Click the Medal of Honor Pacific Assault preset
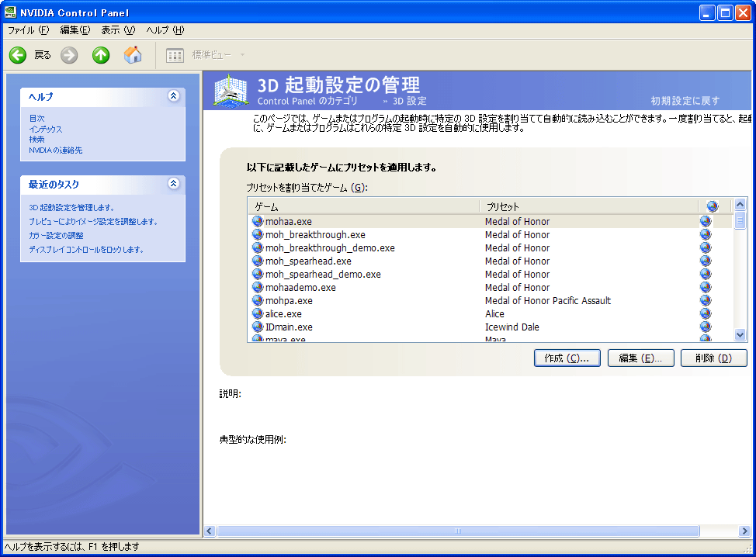This screenshot has width=756, height=557. coord(548,301)
